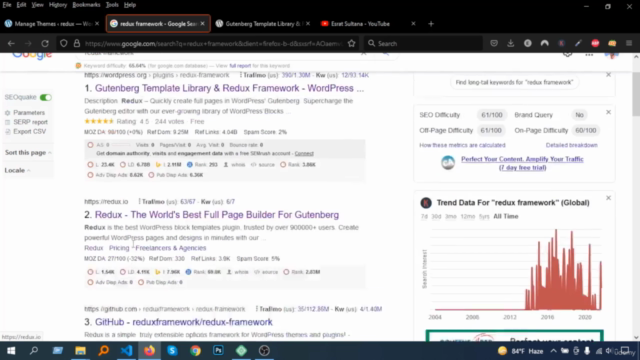640x360 pixels.
Task: Toggle the SEOquake switch off
Action: tap(46, 97)
